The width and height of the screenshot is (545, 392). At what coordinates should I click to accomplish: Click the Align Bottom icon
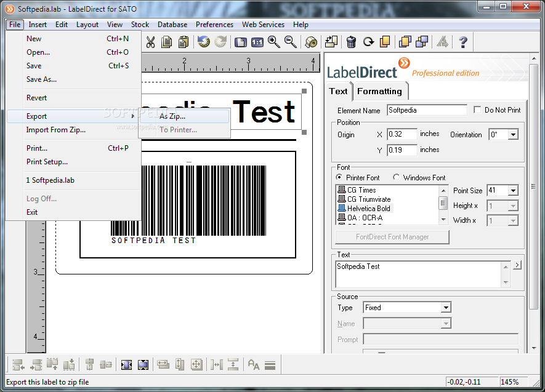coord(69,364)
